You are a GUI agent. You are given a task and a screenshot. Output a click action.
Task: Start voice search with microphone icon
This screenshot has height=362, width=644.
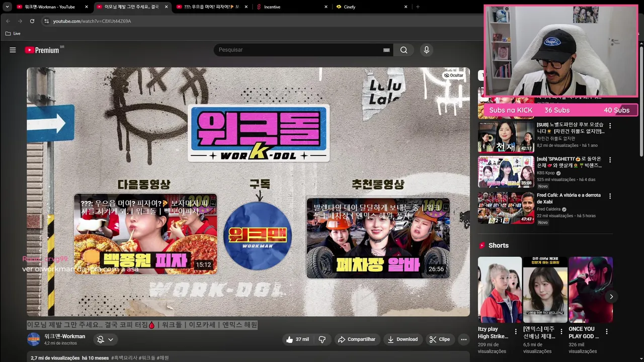[426, 50]
